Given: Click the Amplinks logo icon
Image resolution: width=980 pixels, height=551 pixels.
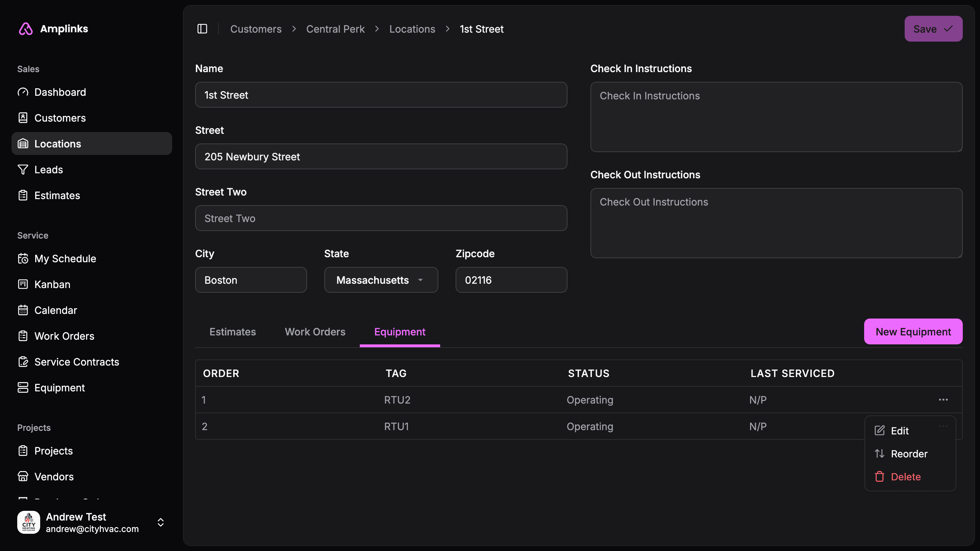Looking at the screenshot, I should point(26,29).
